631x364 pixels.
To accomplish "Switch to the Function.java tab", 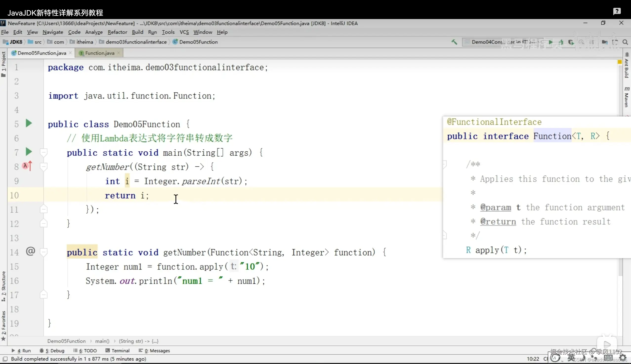I will [x=99, y=53].
